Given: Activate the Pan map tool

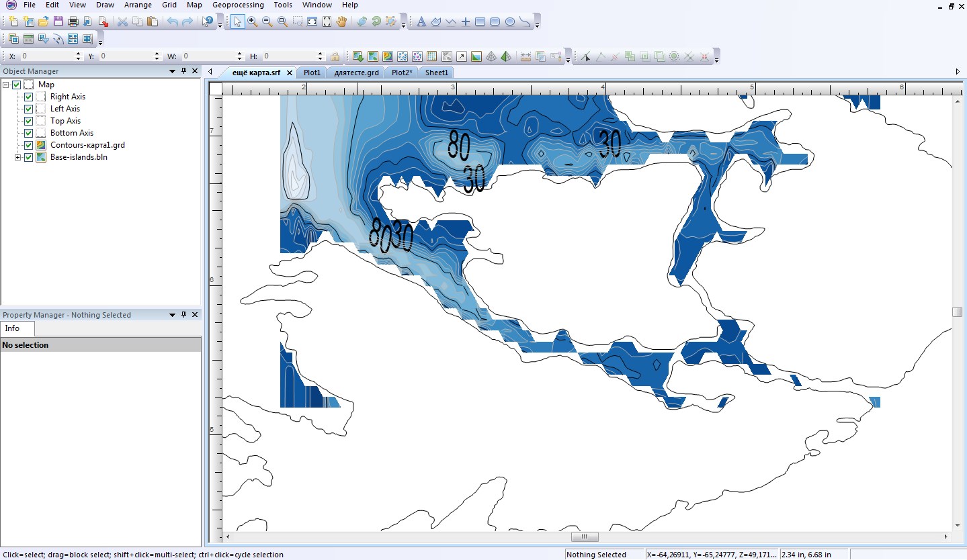Looking at the screenshot, I should click(x=341, y=21).
